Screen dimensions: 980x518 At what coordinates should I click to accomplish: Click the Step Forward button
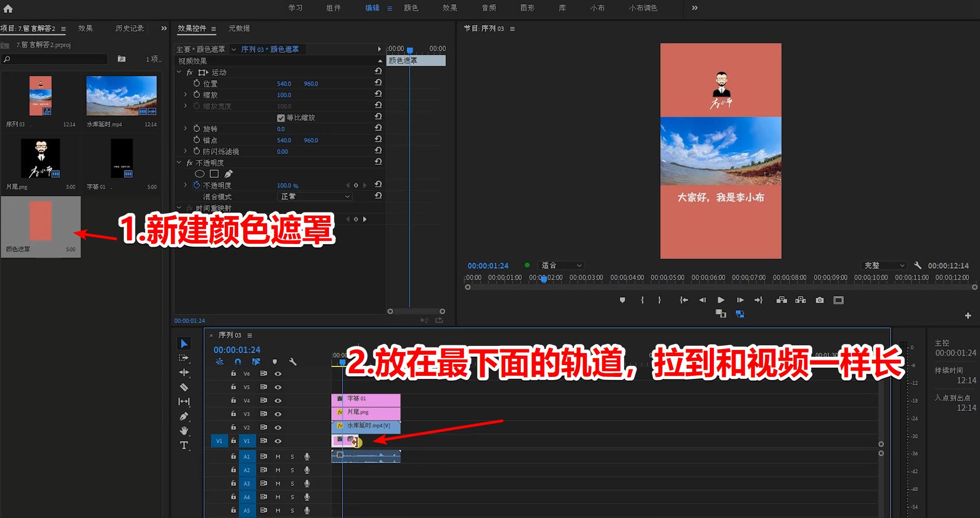740,300
